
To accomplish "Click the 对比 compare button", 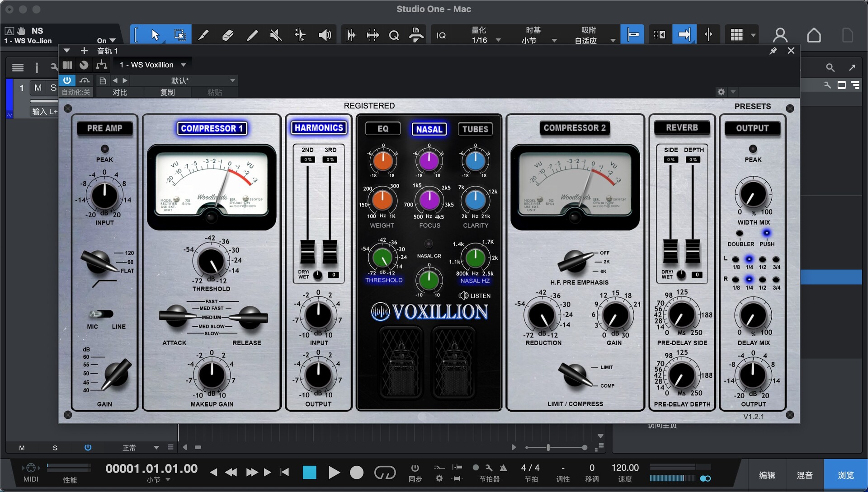I will coord(120,92).
